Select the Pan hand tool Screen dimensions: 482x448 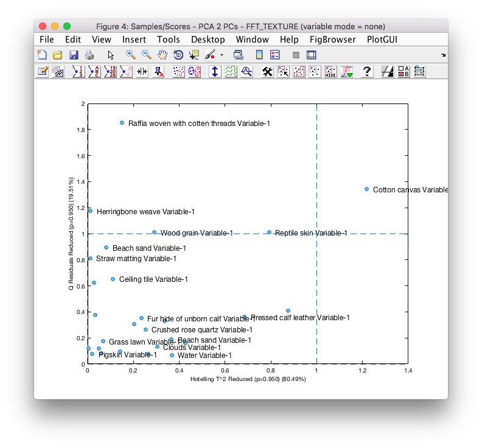coord(163,55)
